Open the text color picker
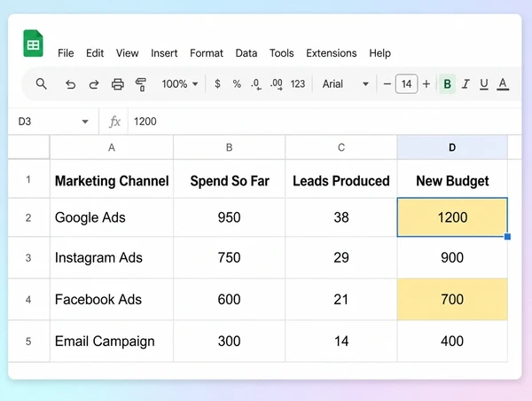532x401 pixels. 503,84
